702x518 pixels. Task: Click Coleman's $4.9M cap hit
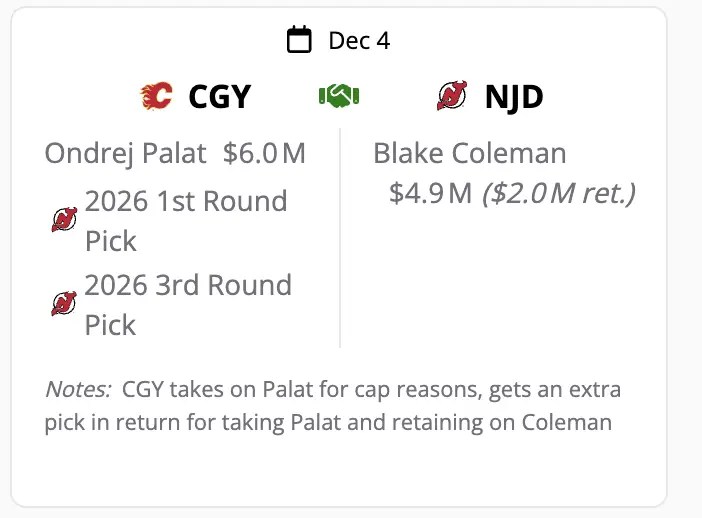click(430, 193)
